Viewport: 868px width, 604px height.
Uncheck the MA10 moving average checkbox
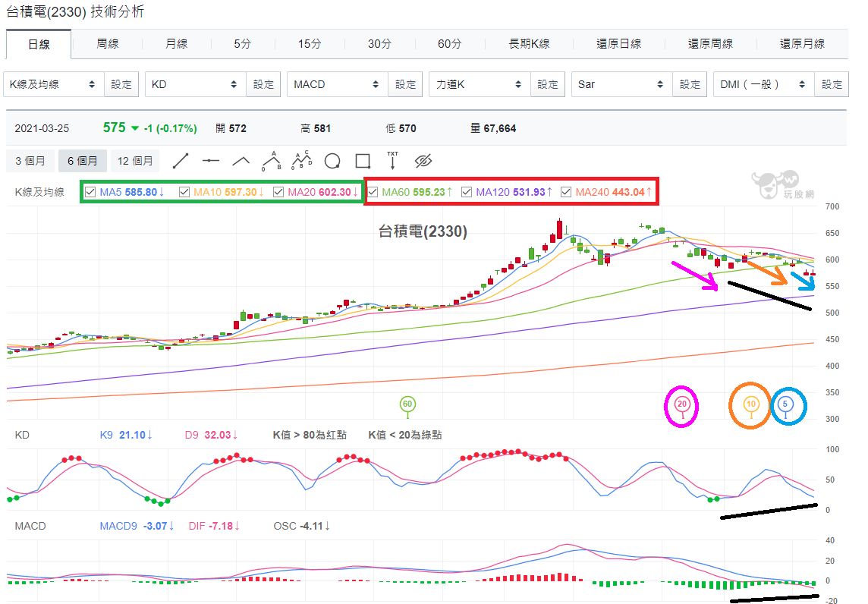[184, 192]
